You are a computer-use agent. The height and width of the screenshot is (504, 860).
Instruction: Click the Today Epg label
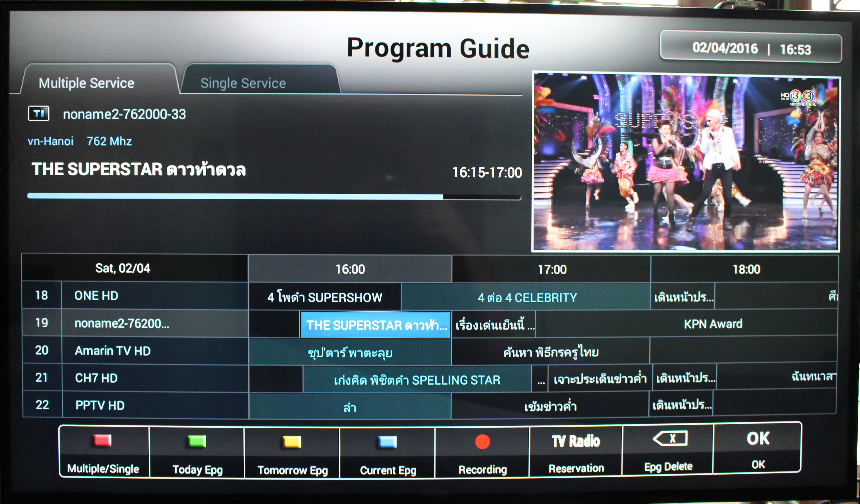[198, 470]
